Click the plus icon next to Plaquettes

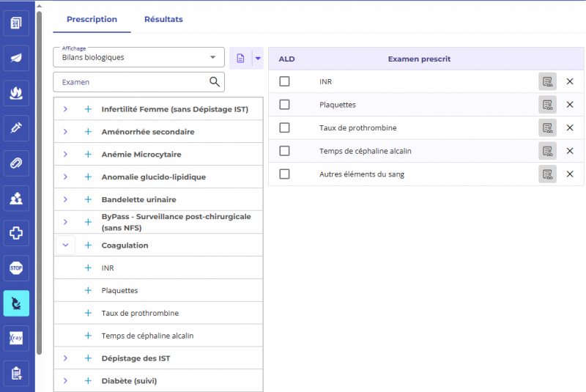pos(88,291)
